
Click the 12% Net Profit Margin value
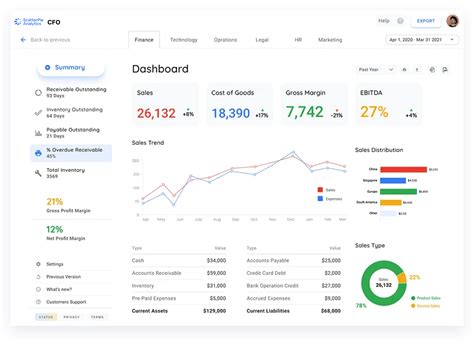click(x=54, y=229)
